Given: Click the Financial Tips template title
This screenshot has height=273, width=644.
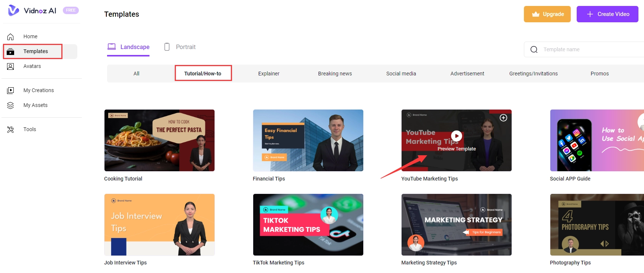Looking at the screenshot, I should coord(268,179).
